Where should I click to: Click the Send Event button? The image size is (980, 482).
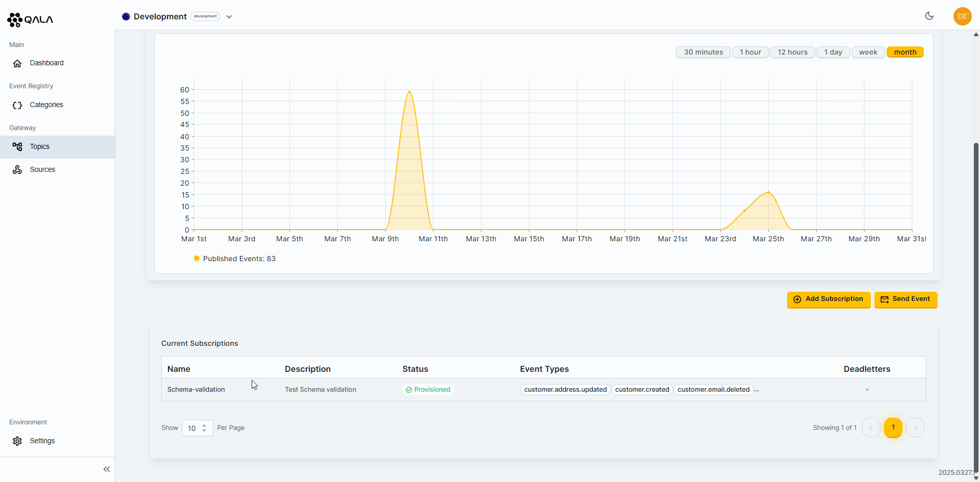[x=905, y=299]
